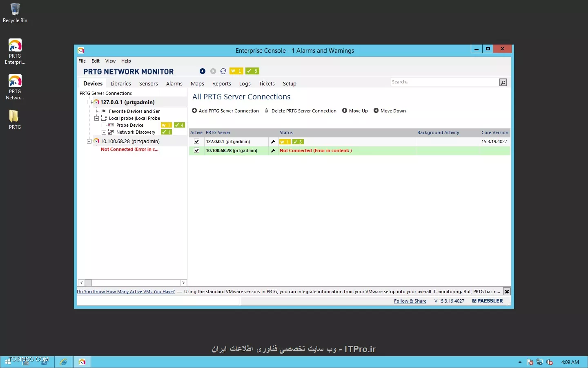588x368 pixels.
Task: Open the View menu
Action: [110, 61]
